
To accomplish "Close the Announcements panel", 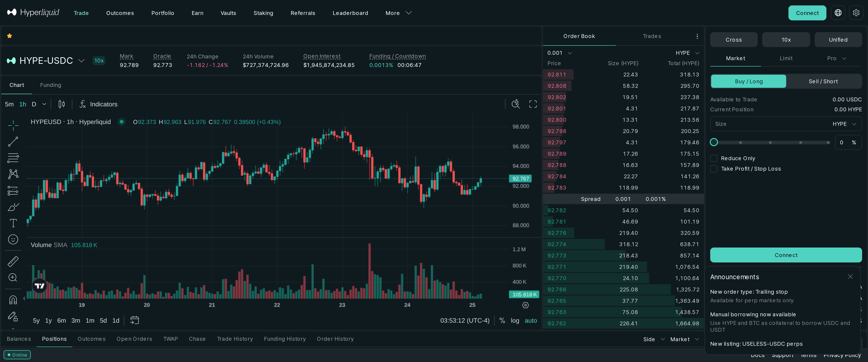I will (850, 277).
